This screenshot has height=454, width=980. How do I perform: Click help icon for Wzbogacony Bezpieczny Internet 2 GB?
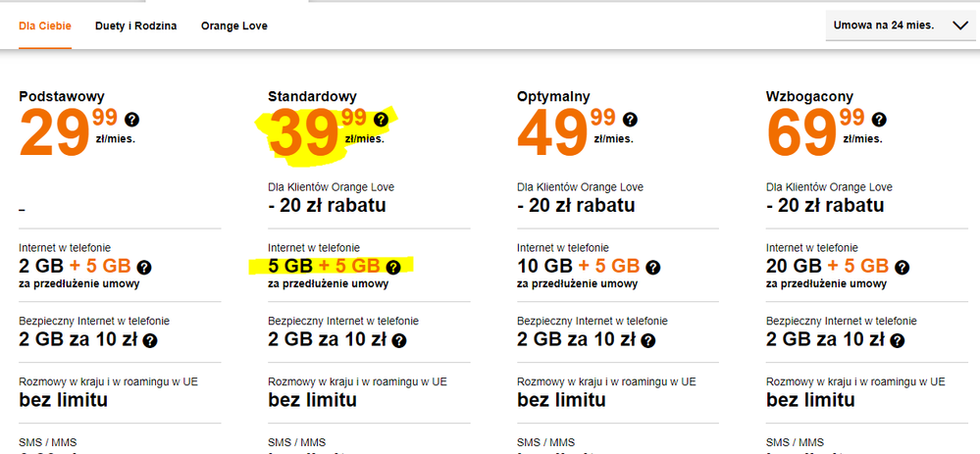coord(898,340)
